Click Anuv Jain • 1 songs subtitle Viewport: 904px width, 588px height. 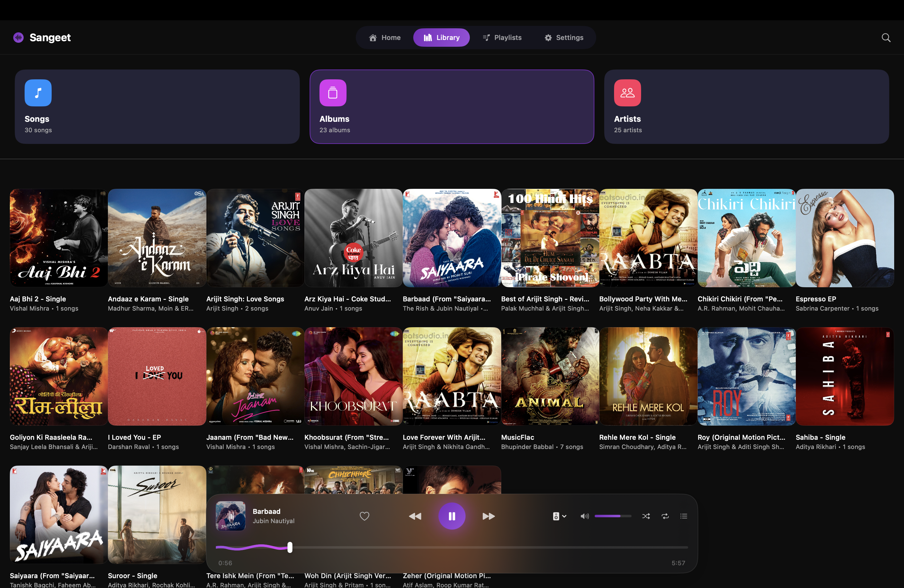click(333, 308)
